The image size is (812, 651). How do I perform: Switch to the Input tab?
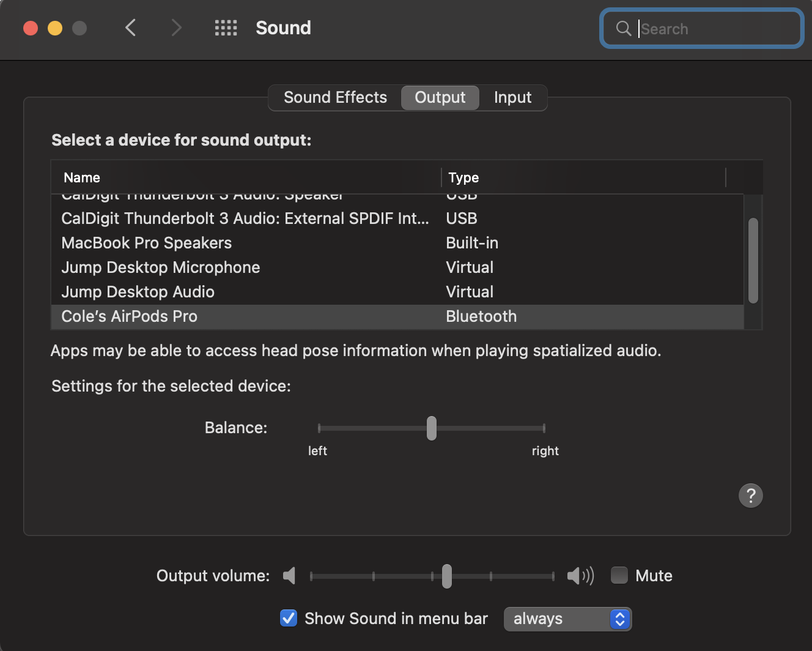pyautogui.click(x=512, y=98)
